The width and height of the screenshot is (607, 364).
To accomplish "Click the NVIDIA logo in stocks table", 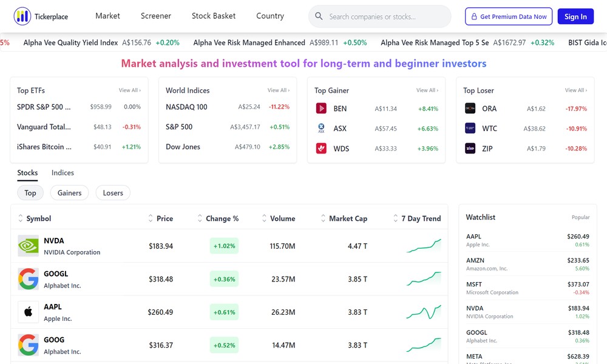I will [x=28, y=246].
